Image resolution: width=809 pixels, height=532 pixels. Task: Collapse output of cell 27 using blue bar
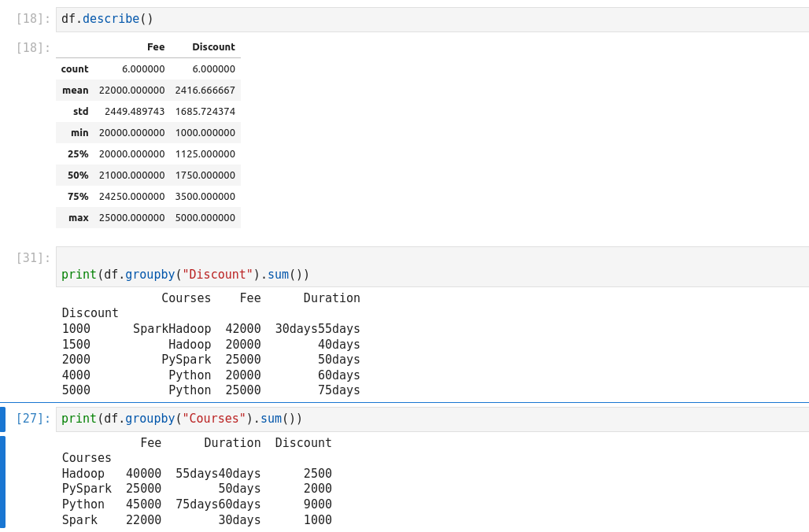click(2, 481)
